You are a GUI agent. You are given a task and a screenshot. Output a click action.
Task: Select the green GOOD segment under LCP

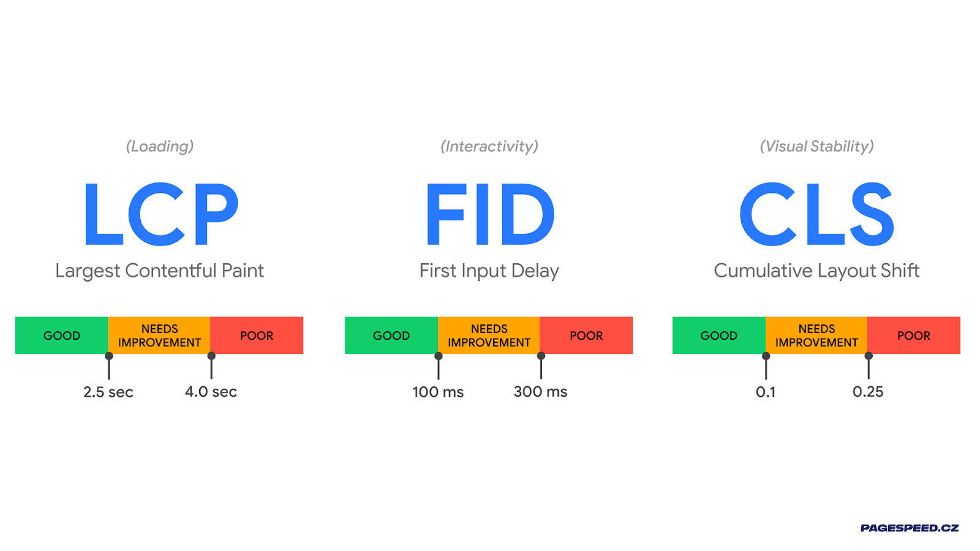(62, 335)
